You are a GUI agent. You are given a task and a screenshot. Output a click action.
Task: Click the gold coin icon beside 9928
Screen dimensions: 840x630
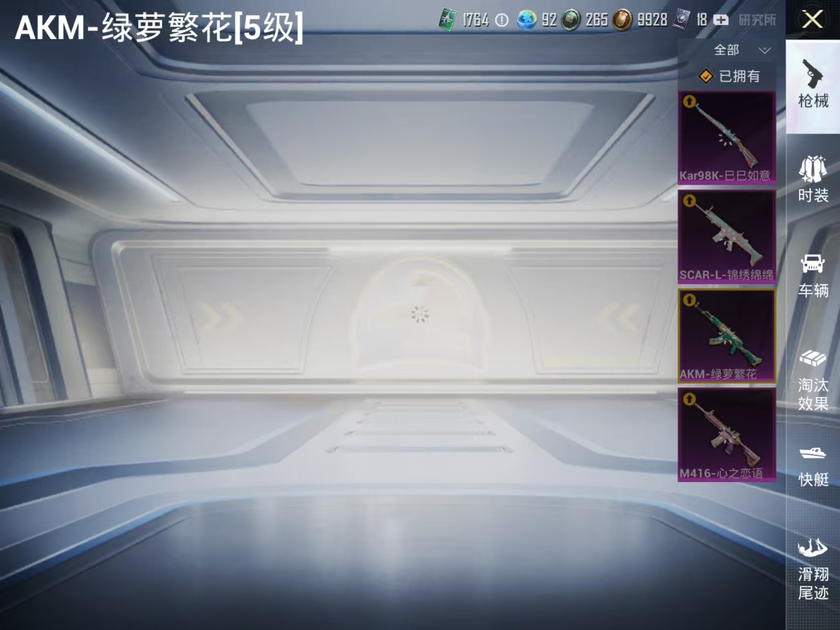pyautogui.click(x=622, y=20)
